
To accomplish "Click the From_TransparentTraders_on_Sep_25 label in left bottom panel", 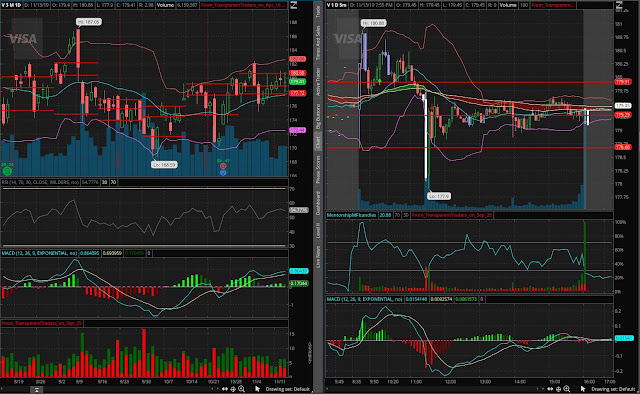I will [x=42, y=323].
